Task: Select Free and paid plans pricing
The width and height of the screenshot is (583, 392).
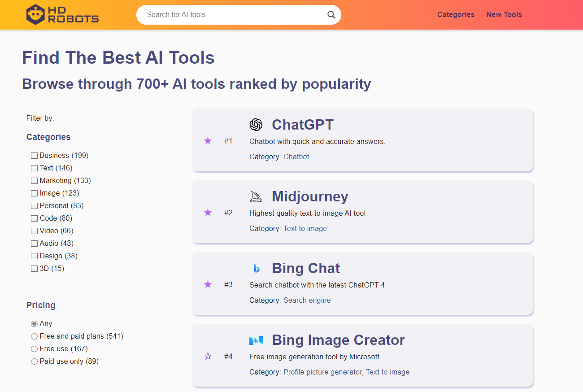Action: coord(34,336)
